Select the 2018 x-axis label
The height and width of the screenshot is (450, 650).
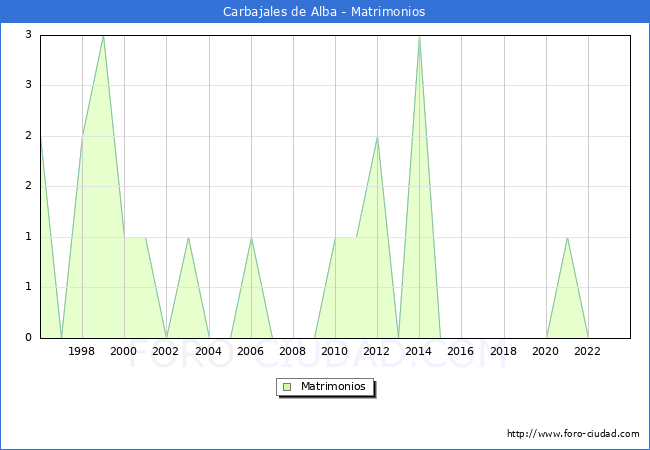pos(504,351)
